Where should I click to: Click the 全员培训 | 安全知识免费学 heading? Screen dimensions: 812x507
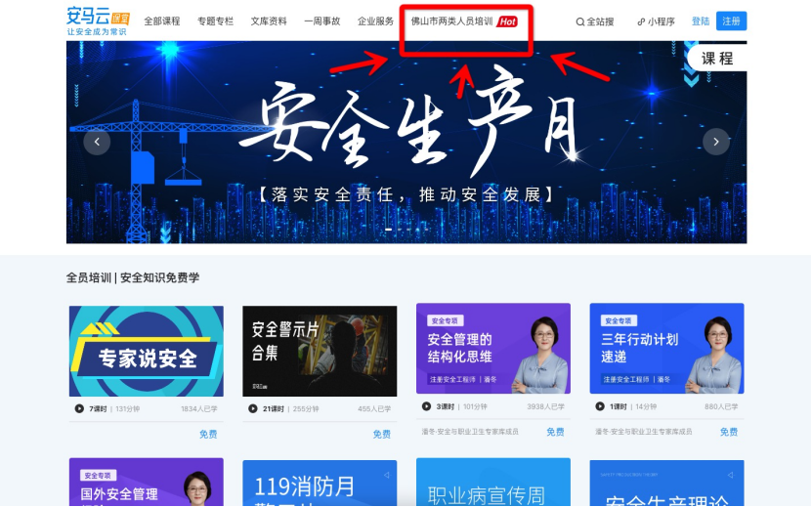pyautogui.click(x=133, y=277)
